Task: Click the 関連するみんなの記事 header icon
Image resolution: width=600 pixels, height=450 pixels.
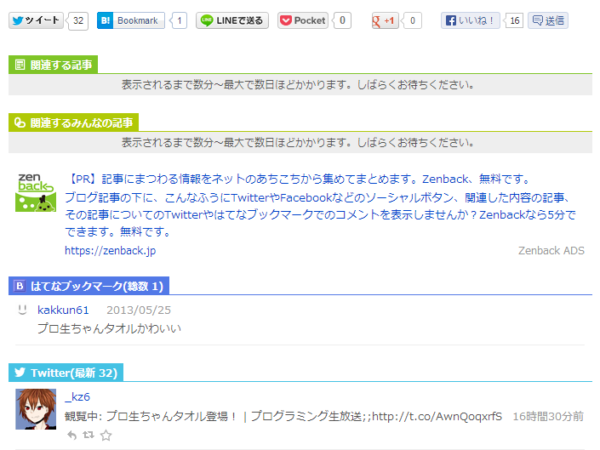Action: (20, 122)
